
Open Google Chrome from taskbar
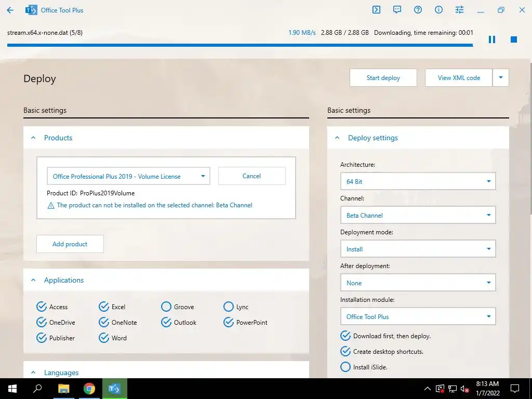tap(89, 389)
